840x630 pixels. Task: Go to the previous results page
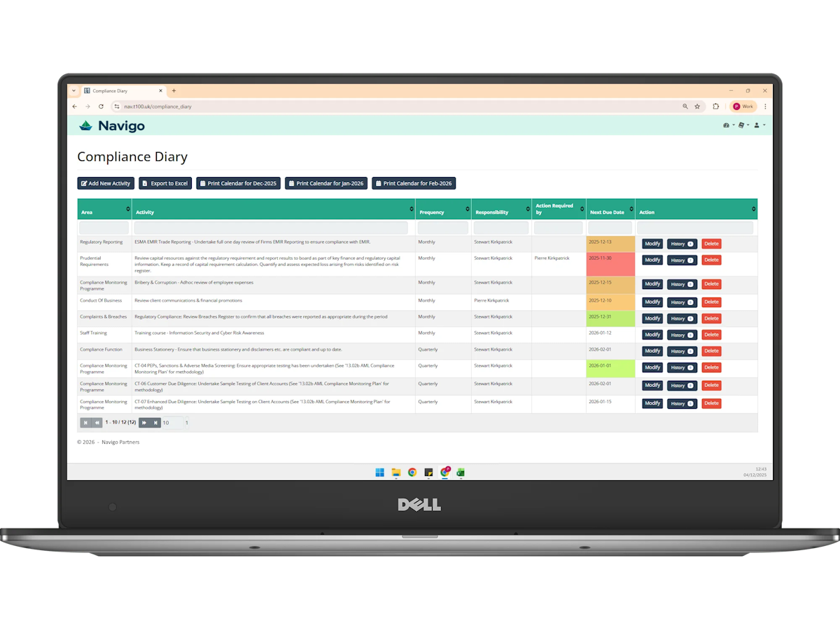pos(97,423)
